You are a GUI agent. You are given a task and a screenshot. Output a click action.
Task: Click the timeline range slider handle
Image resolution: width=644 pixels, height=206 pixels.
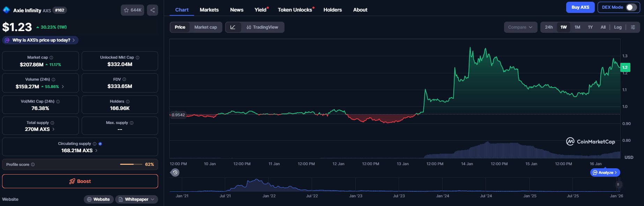[x=618, y=184]
